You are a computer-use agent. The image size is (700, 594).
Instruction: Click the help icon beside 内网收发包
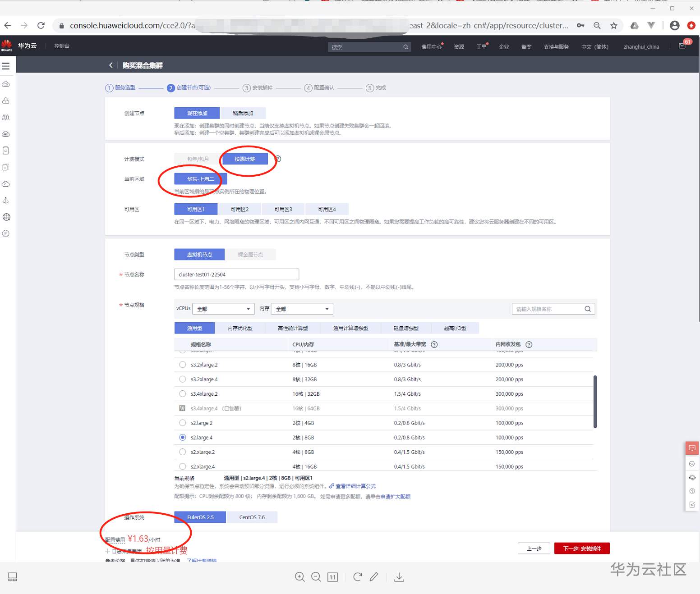[x=529, y=344]
